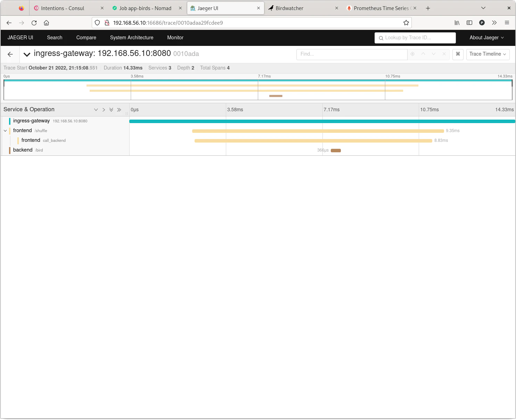Switch to the Birdwatcher browser tab
516x420 pixels.
click(289, 8)
